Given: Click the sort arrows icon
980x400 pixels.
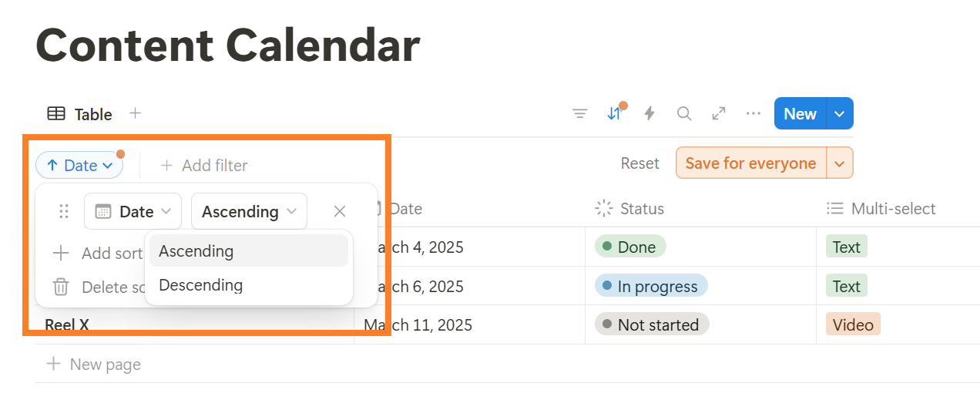Looking at the screenshot, I should click(614, 114).
